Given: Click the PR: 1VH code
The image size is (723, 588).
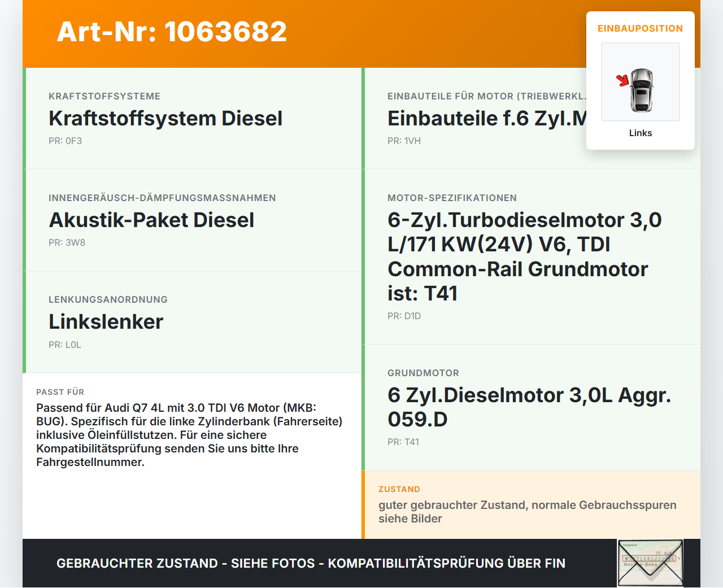Looking at the screenshot, I should [404, 141].
